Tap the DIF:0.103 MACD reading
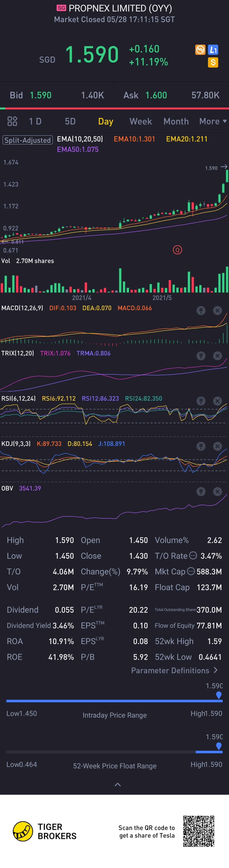Viewport: 229px width, 868px height. coord(63,308)
